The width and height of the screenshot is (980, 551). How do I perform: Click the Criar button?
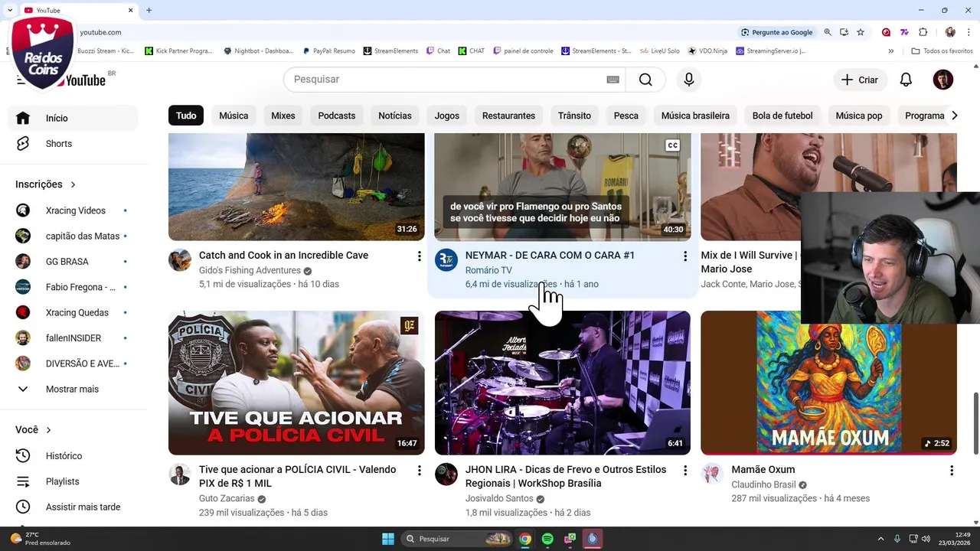[x=860, y=80]
